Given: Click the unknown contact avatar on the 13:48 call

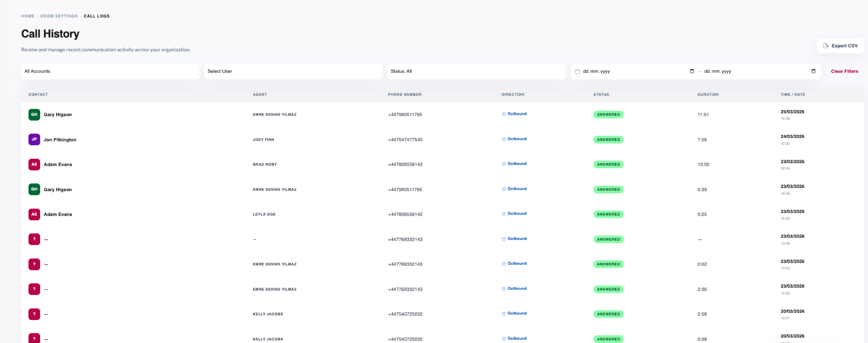Looking at the screenshot, I should (34, 239).
